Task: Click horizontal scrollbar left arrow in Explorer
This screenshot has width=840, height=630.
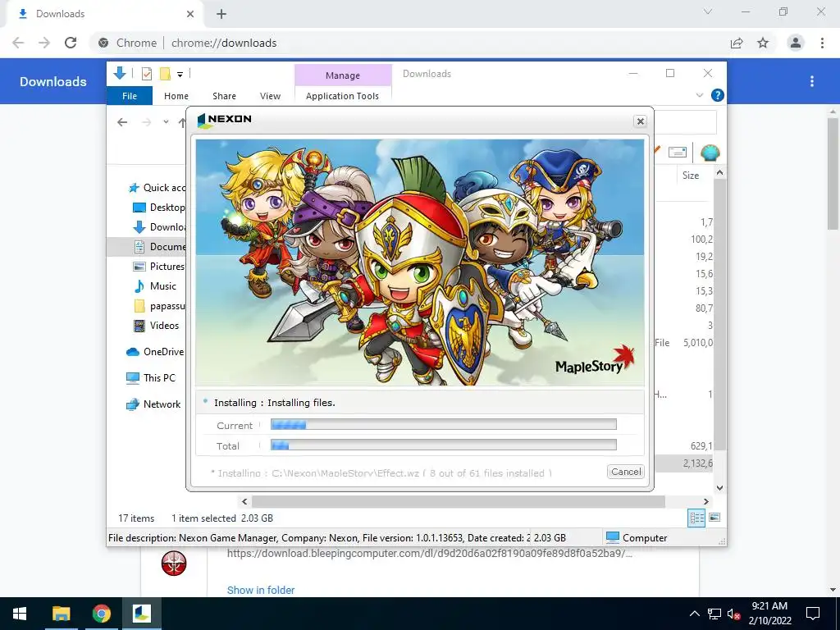Action: pyautogui.click(x=244, y=501)
